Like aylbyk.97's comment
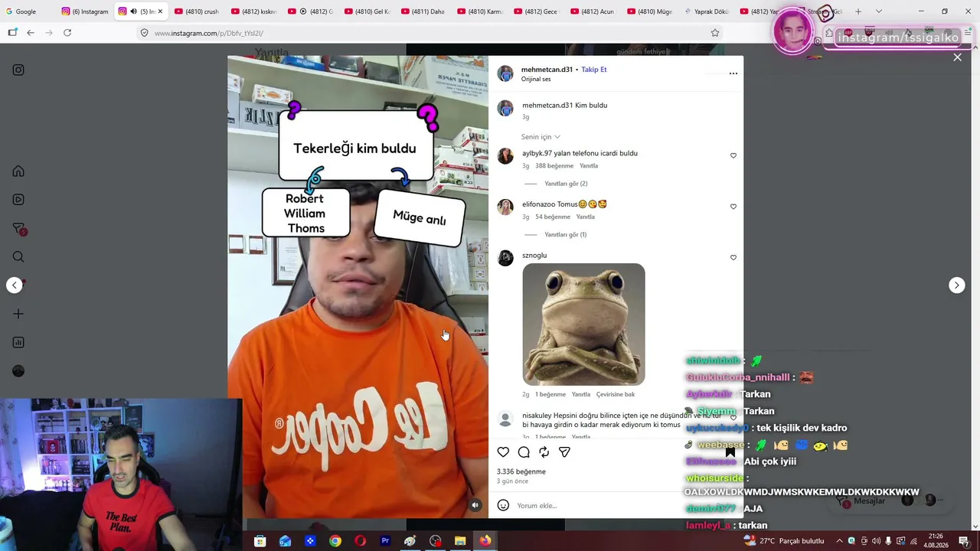This screenshot has width=980, height=551. 733,155
